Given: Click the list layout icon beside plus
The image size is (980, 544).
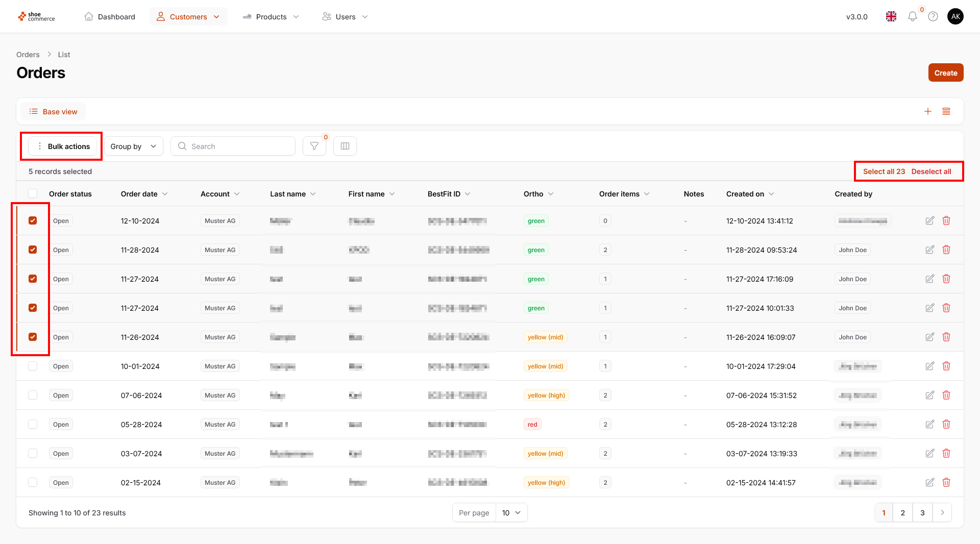Looking at the screenshot, I should [946, 112].
